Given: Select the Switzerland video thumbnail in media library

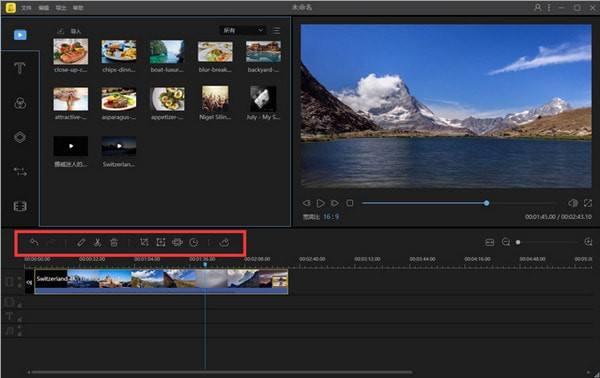Looking at the screenshot, I should click(x=119, y=146).
